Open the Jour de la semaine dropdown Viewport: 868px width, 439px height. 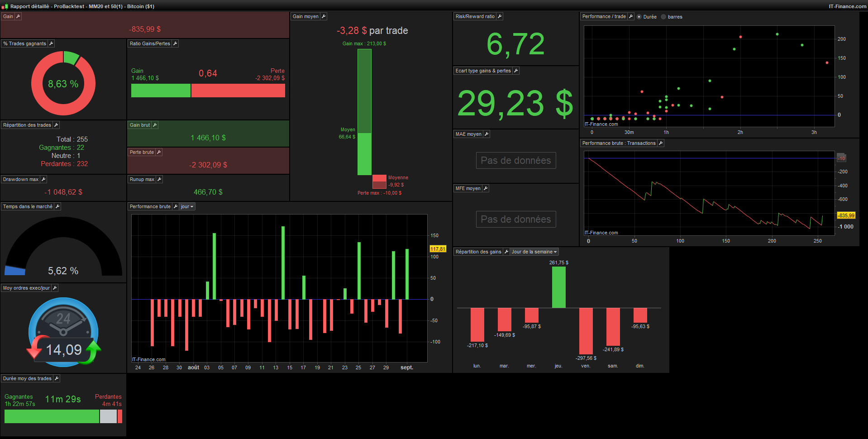tap(534, 252)
